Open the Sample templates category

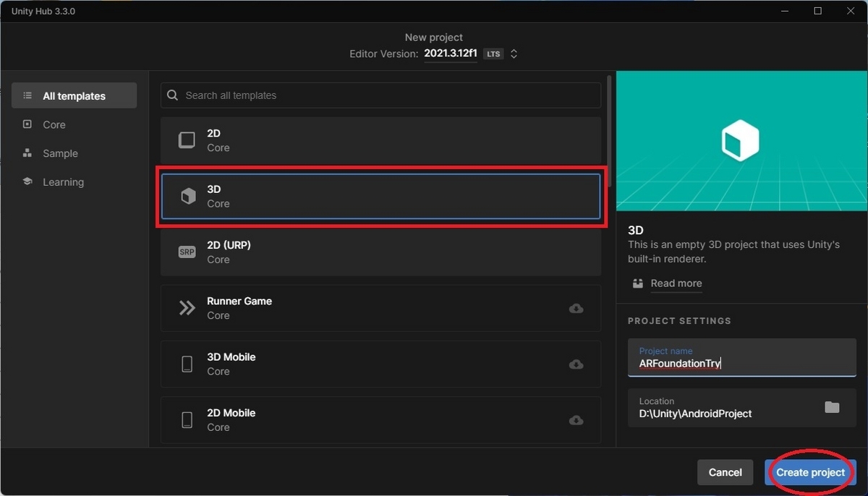(60, 153)
